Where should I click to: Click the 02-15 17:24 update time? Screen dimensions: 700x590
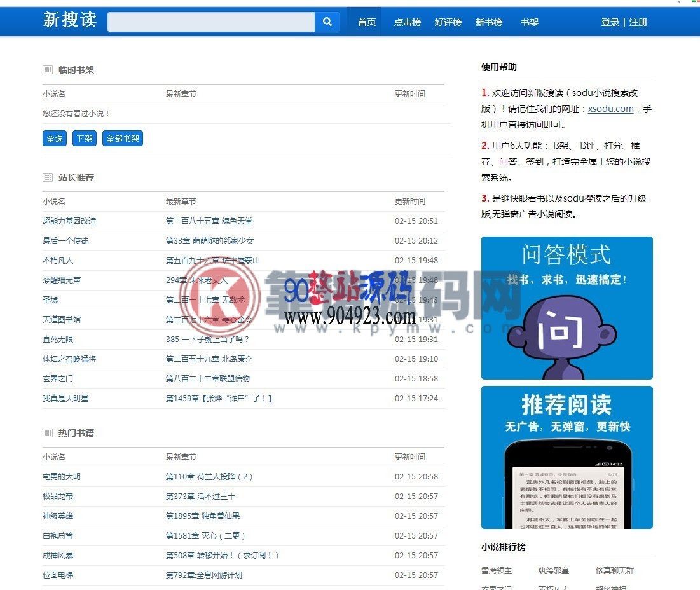[x=416, y=398]
